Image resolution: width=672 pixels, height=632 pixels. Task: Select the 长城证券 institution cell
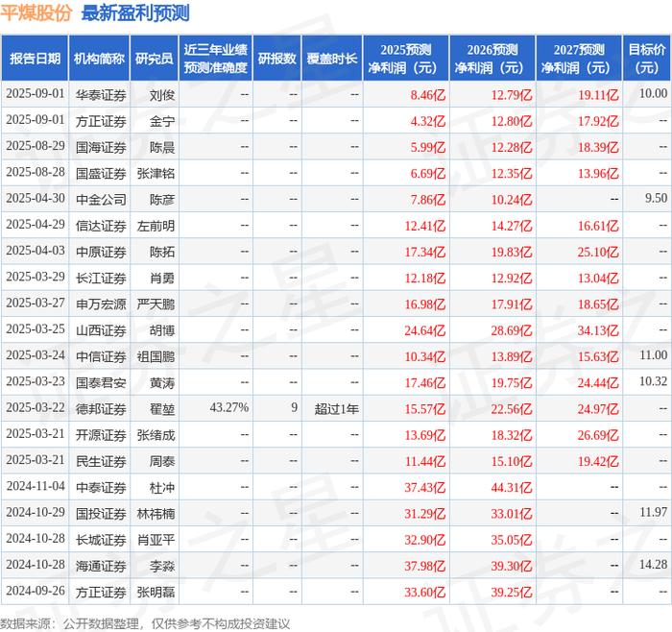(101, 540)
